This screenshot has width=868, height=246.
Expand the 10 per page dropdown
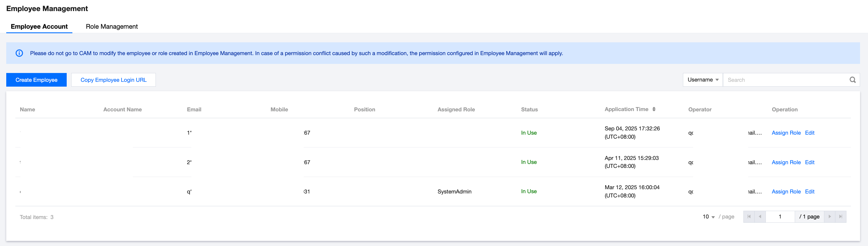point(708,217)
